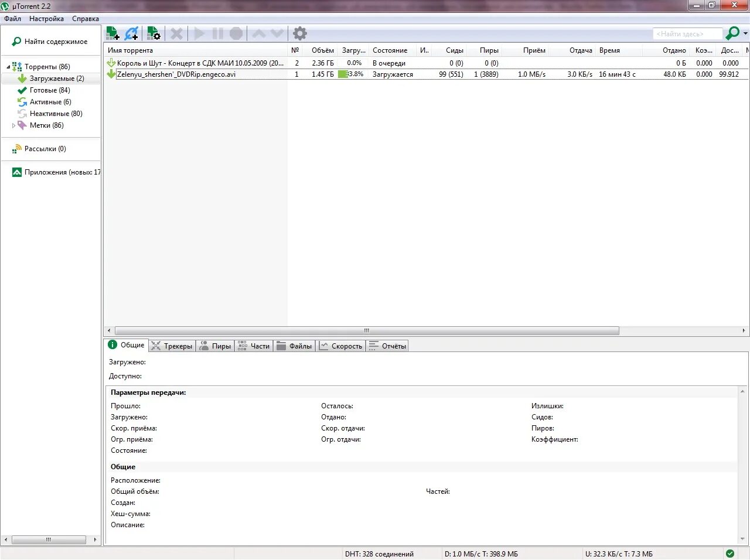Screen dimensions: 750x560
Task: Select Загружаемые (2) filter
Action: click(57, 78)
